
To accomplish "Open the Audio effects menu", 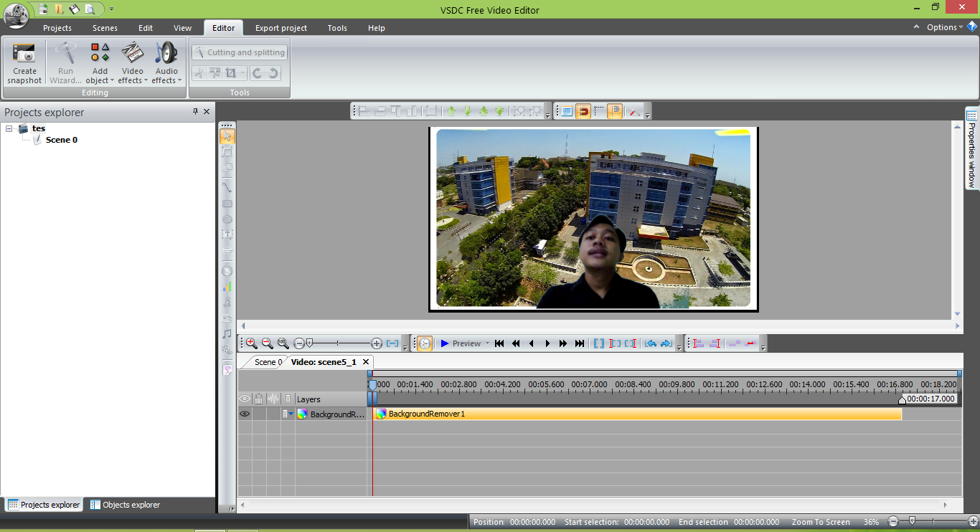I will coord(166,62).
